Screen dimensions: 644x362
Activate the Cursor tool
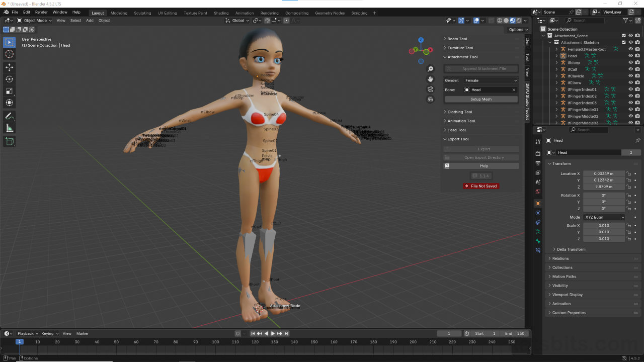pos(9,54)
